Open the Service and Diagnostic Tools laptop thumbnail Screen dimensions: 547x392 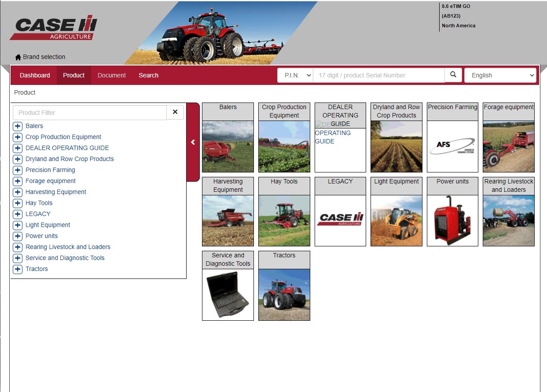coord(228,295)
